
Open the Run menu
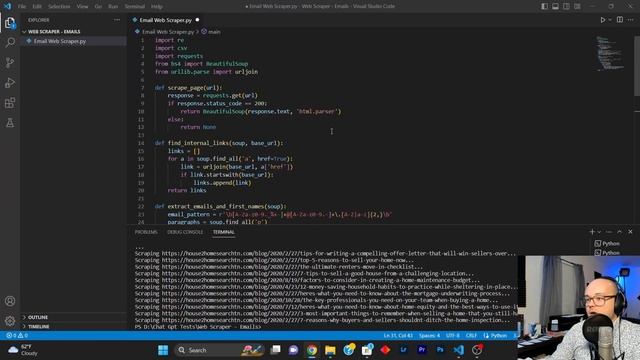coord(113,7)
